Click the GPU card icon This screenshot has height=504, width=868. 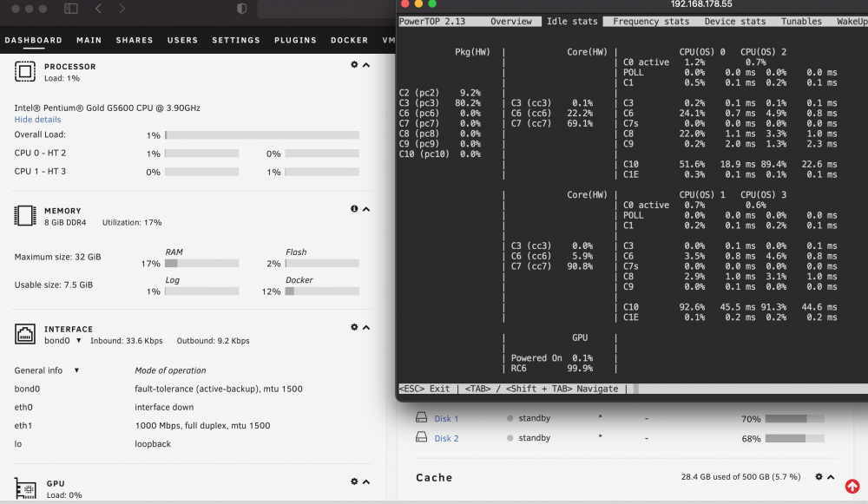click(25, 489)
